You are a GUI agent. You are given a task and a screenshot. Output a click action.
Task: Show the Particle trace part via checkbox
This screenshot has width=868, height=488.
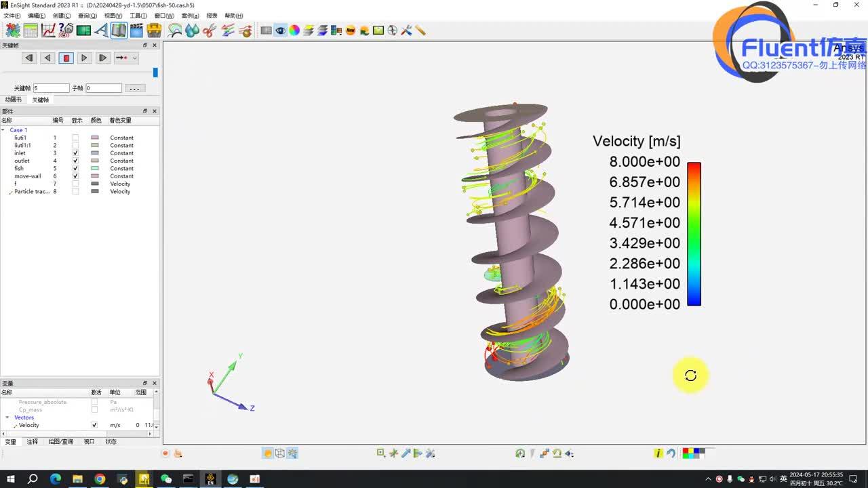(x=75, y=192)
